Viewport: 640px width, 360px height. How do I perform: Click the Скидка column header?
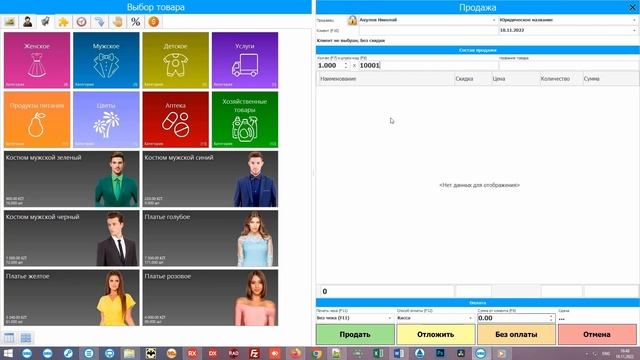coord(473,79)
